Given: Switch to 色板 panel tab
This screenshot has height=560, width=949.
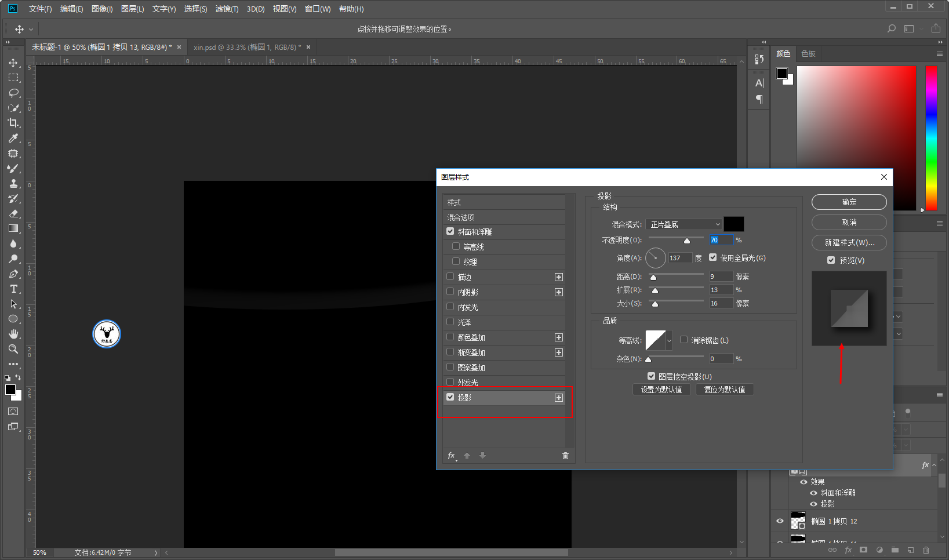Looking at the screenshot, I should (808, 53).
